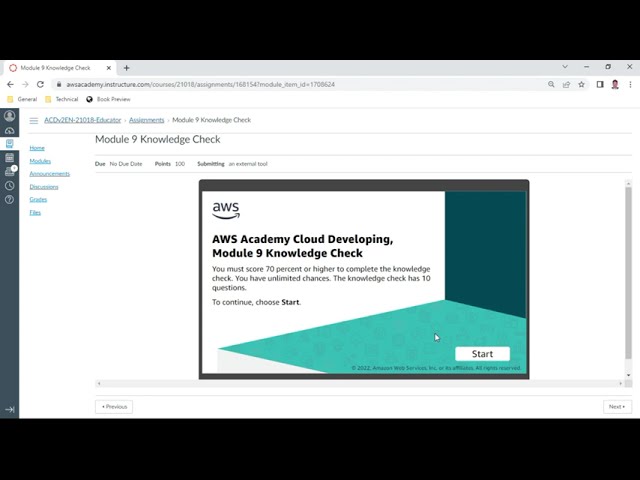Open the Help question mark icon
Screen dimensions: 640x480
tap(9, 200)
